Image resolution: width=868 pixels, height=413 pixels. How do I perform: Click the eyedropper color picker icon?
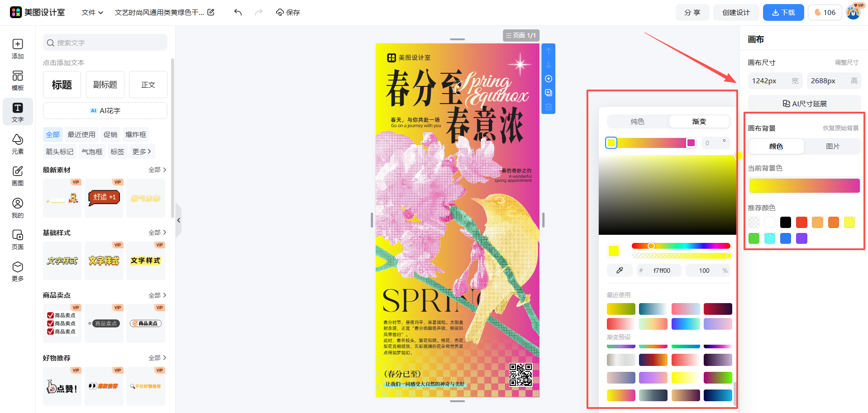tap(620, 271)
